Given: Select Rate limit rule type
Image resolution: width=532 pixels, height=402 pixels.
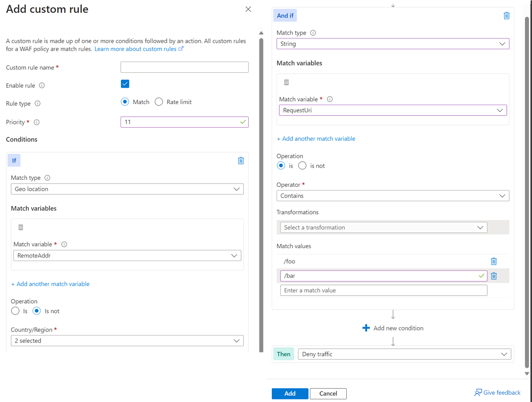Looking at the screenshot, I should [159, 102].
